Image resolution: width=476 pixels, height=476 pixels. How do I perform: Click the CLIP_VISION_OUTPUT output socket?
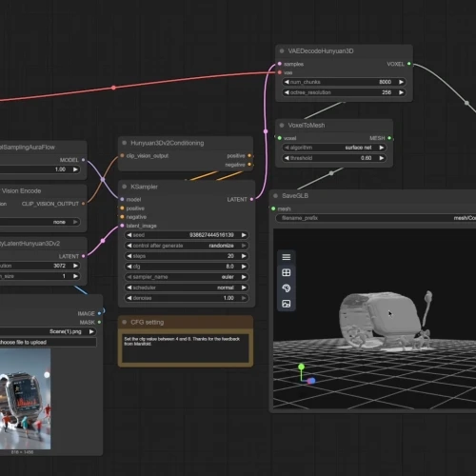[83, 204]
